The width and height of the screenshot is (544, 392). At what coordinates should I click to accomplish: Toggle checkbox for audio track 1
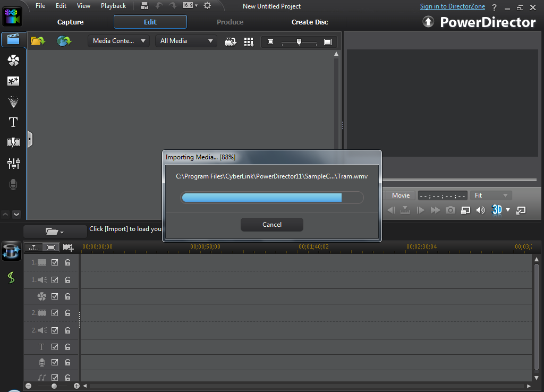point(55,279)
